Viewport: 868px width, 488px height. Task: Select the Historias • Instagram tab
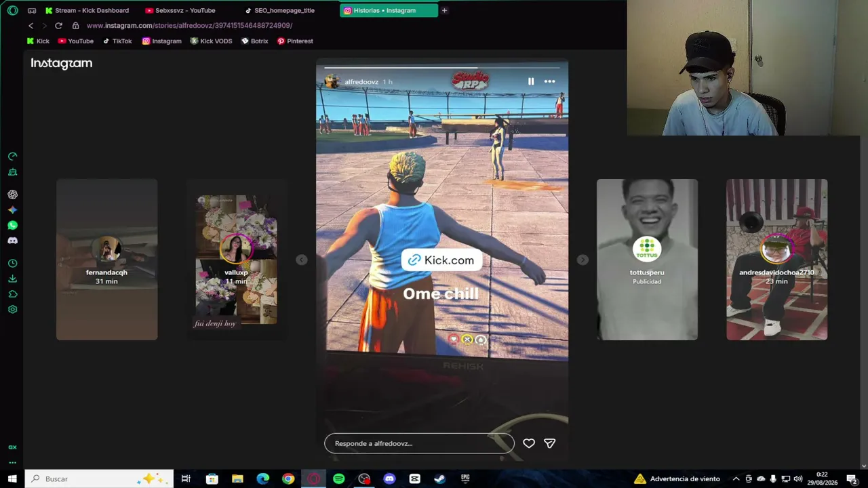[x=389, y=10]
